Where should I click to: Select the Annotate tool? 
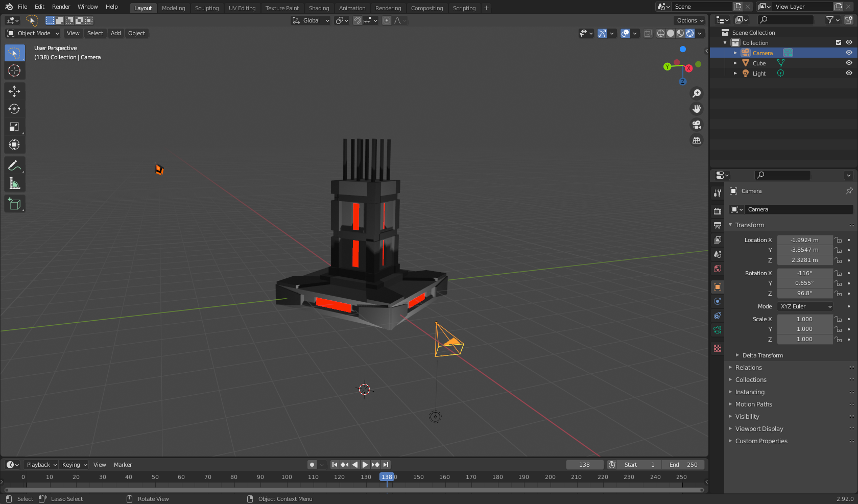click(14, 165)
